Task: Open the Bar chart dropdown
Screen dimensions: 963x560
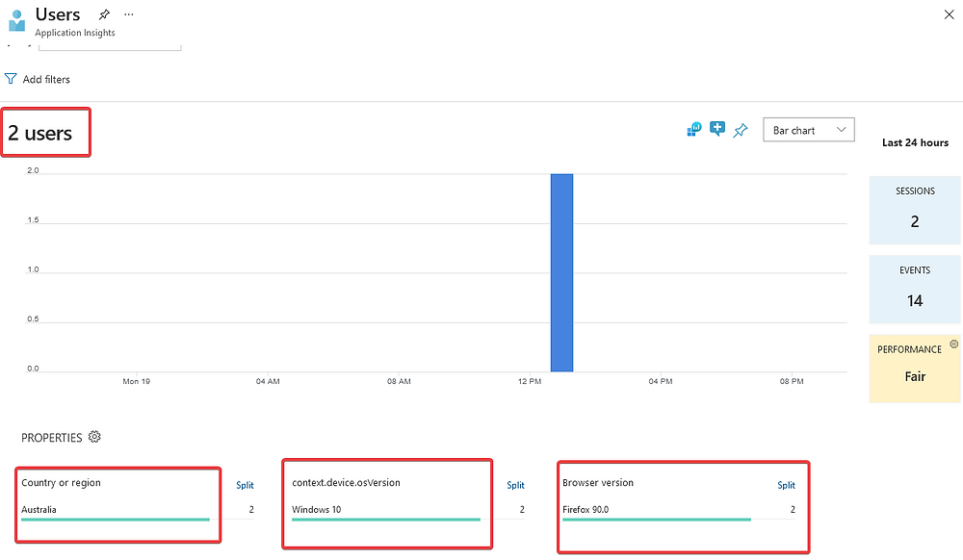Action: pos(808,130)
